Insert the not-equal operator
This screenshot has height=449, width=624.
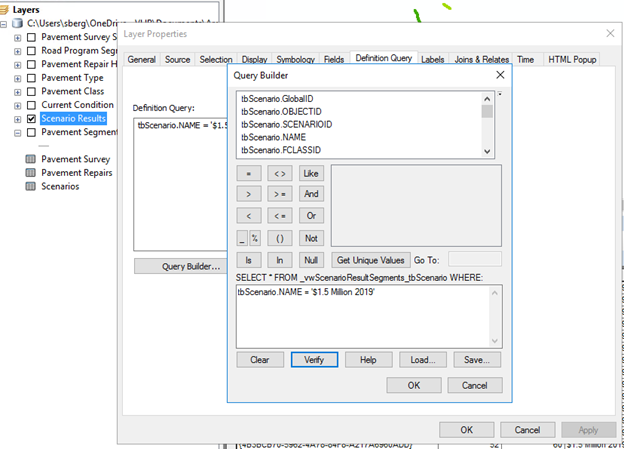(x=280, y=173)
